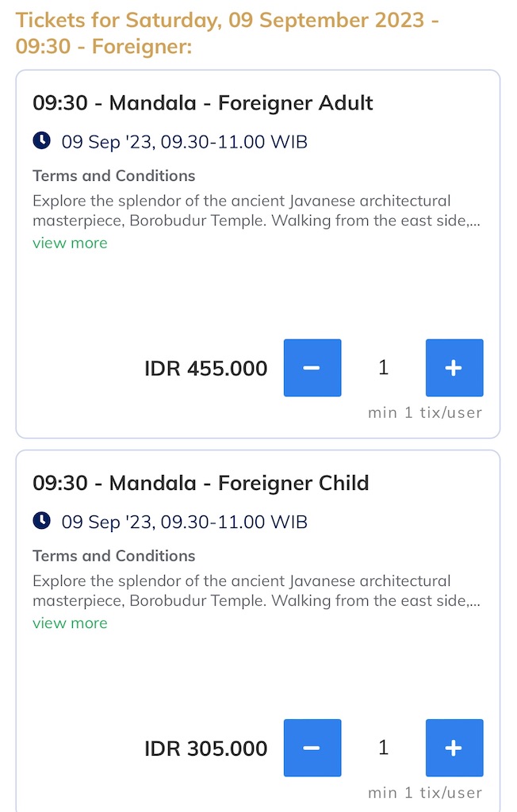The image size is (517, 812).
Task: Click Terms and Conditions heading in Adult card
Action: pos(114,175)
